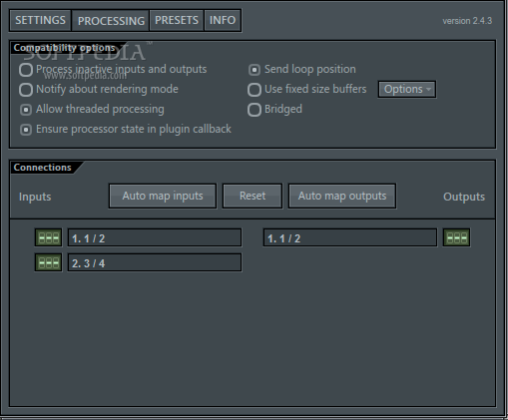
Task: Click connector icon beside output 1. 1 / 2
Action: coord(456,237)
